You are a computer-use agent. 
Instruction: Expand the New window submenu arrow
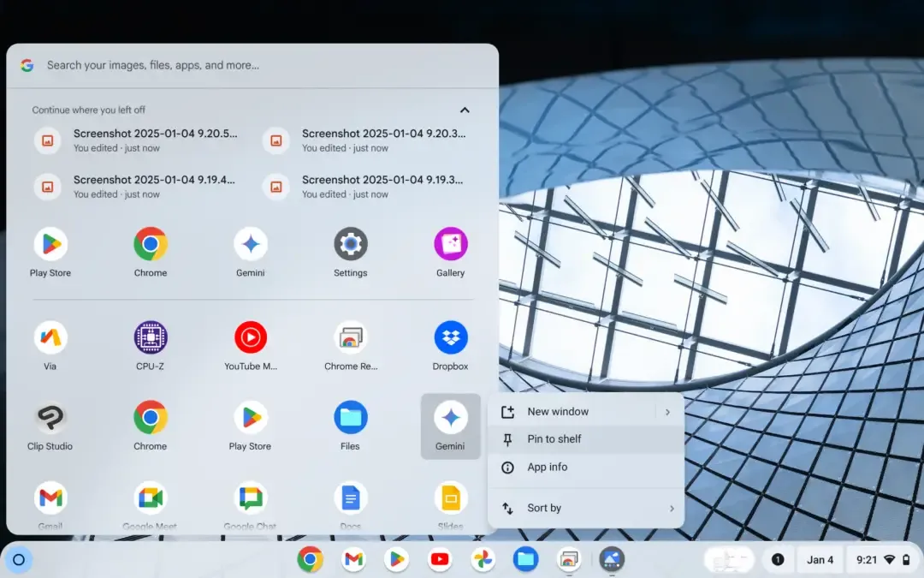(x=667, y=412)
